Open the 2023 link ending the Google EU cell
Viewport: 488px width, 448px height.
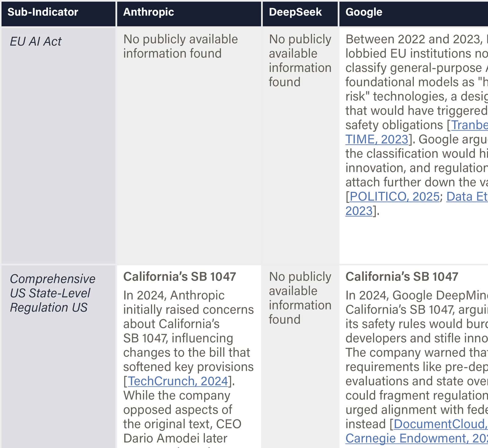[x=359, y=211]
